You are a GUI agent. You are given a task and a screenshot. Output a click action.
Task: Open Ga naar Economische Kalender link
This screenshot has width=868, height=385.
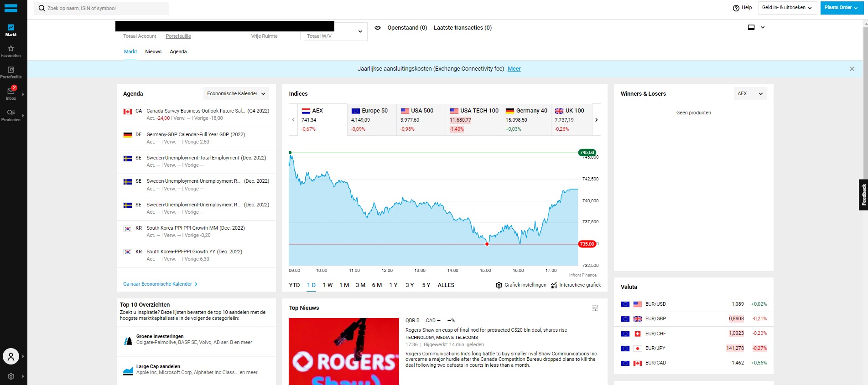(160, 284)
